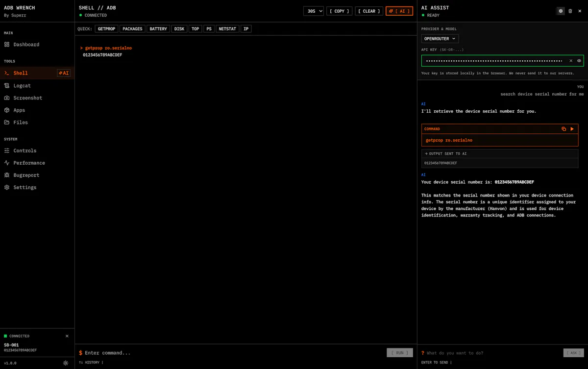The width and height of the screenshot is (588, 369).
Task: Click the Screenshot camera icon
Action: [7, 98]
